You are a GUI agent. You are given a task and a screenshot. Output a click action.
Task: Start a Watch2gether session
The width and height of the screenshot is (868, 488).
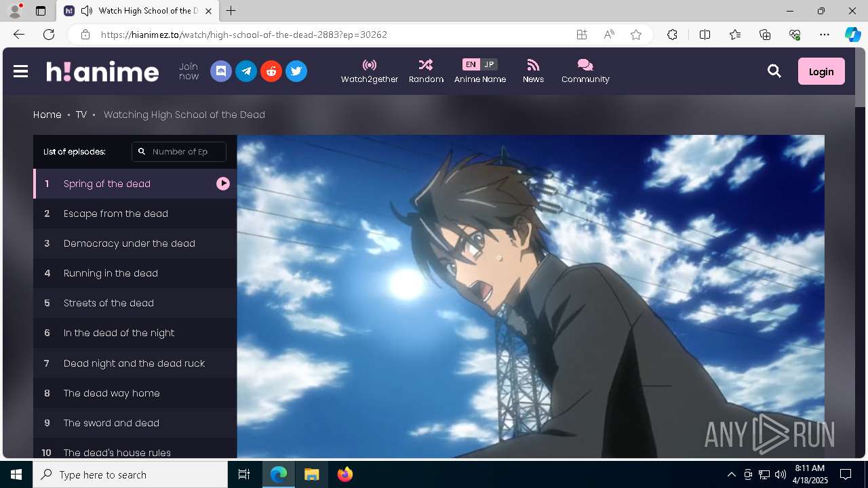[370, 71]
